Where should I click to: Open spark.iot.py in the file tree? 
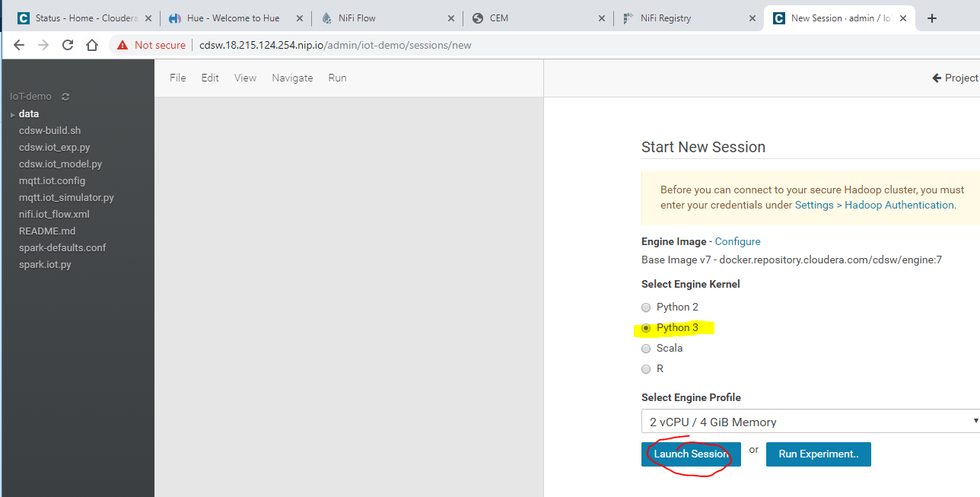(45, 265)
